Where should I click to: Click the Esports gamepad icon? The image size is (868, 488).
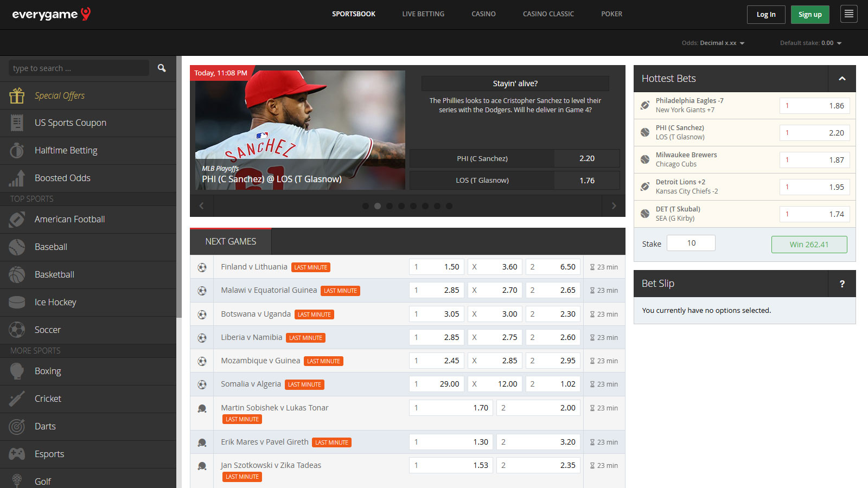pyautogui.click(x=17, y=454)
